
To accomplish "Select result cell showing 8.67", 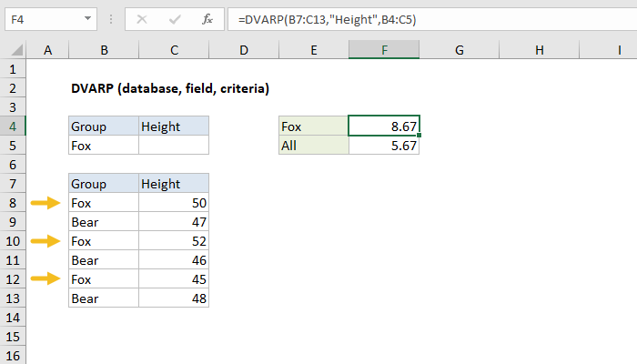I will click(x=384, y=126).
